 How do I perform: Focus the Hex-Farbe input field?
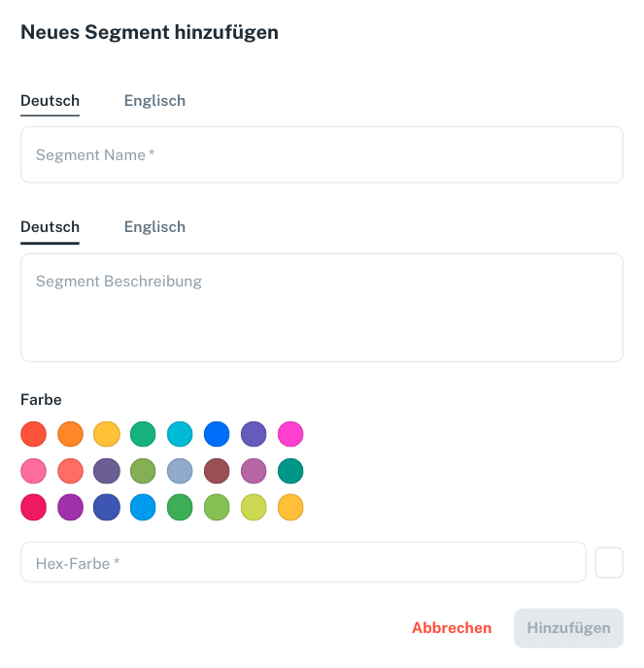[303, 562]
